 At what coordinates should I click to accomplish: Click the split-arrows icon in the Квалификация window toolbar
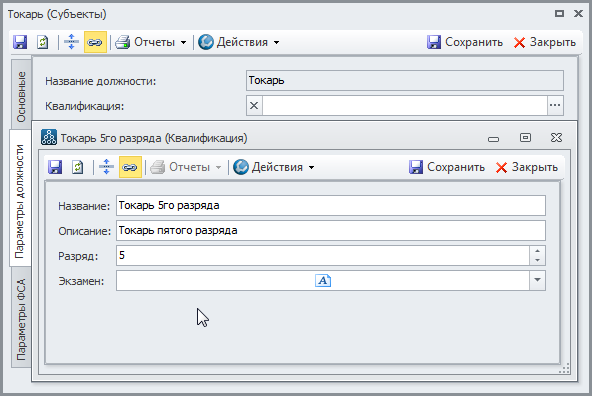[x=106, y=167]
